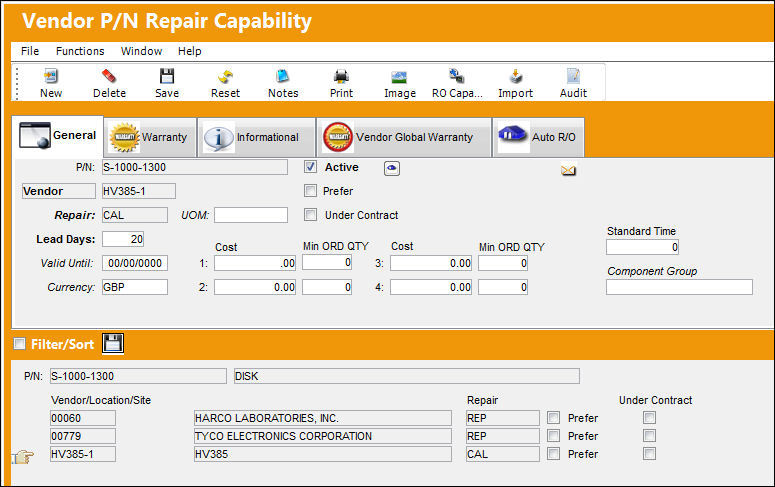Tick Under Contract for TYCO ELECTRONICS row

[x=649, y=436]
